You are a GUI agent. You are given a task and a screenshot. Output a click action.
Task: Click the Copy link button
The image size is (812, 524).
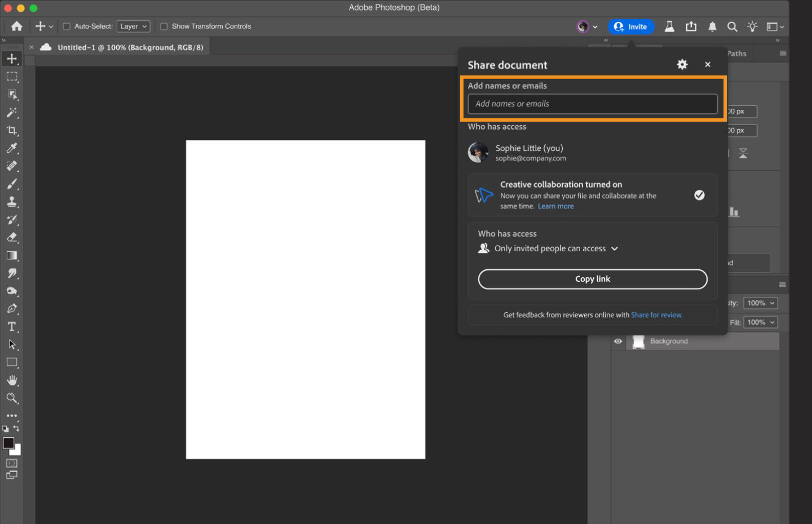(x=593, y=279)
